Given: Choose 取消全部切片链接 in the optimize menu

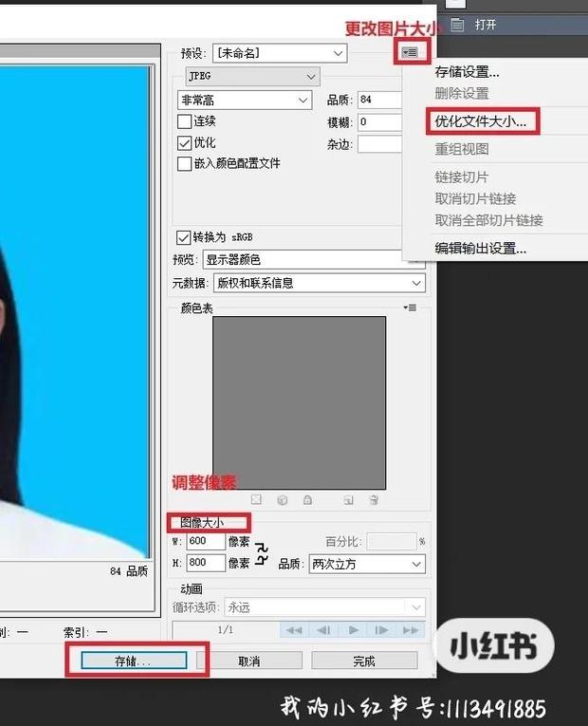Looking at the screenshot, I should click(489, 220).
